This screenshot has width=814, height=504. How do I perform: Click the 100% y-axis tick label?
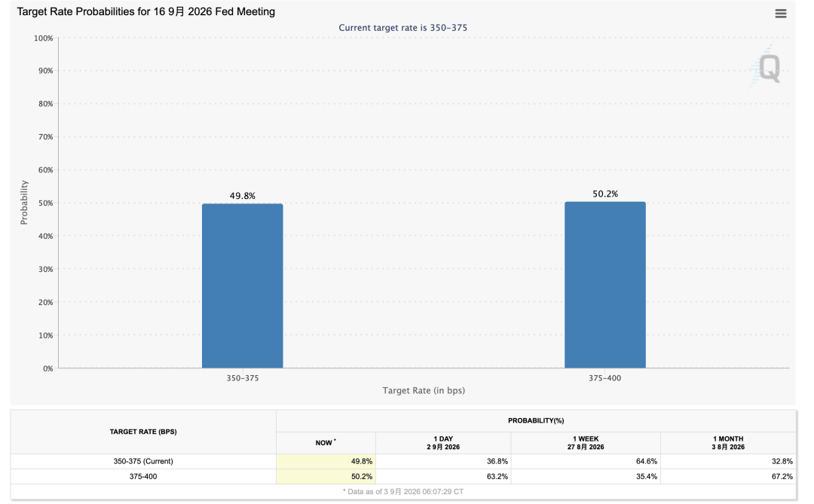(44, 38)
